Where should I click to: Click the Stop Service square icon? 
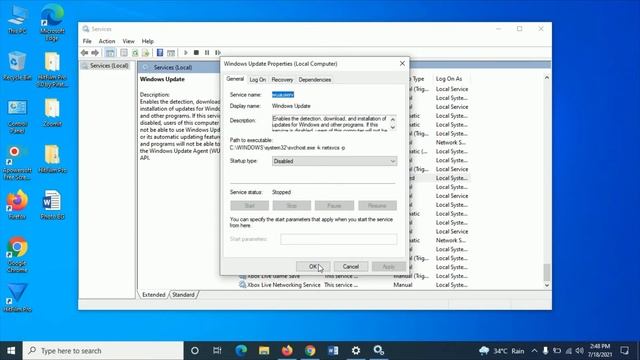coord(196,53)
